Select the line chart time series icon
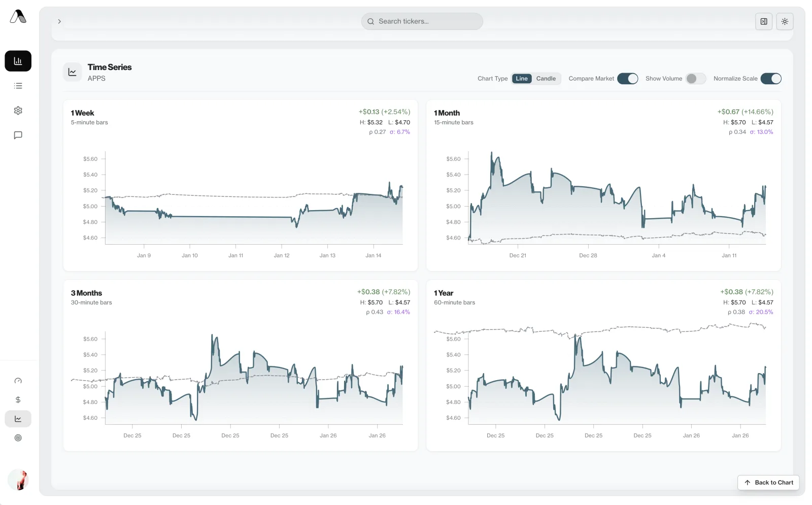This screenshot has height=505, width=812. click(x=18, y=419)
